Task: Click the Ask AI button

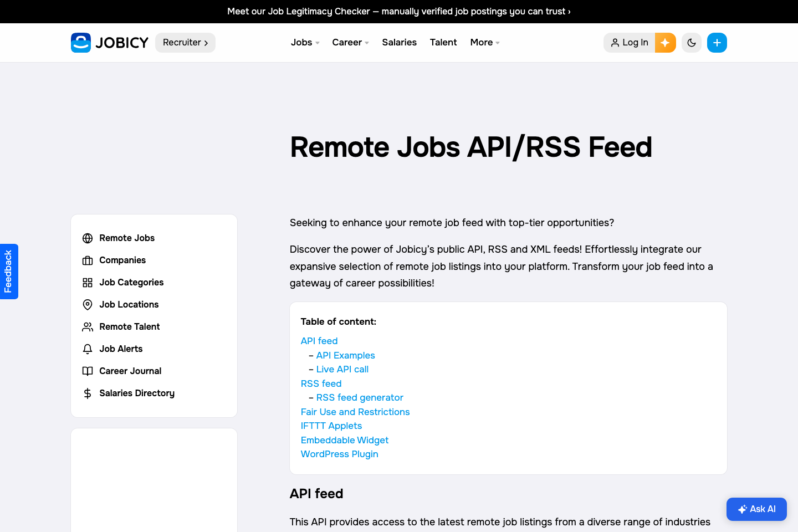Action: pyautogui.click(x=756, y=509)
